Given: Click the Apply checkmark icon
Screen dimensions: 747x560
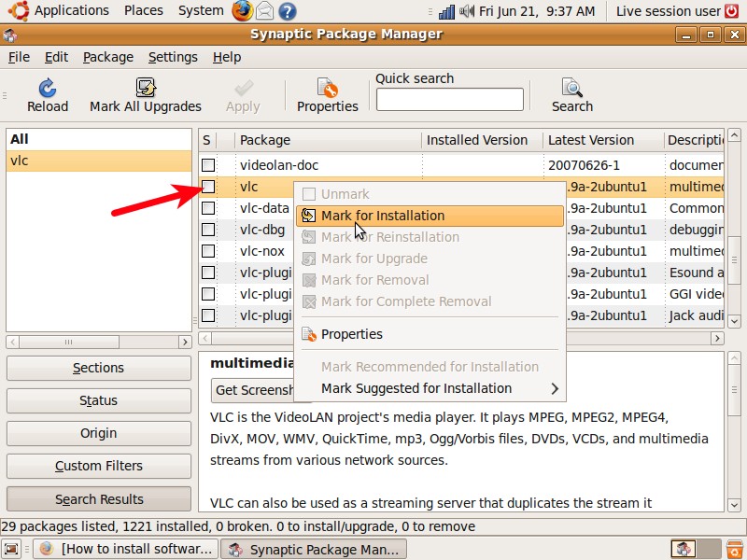Looking at the screenshot, I should [244, 88].
